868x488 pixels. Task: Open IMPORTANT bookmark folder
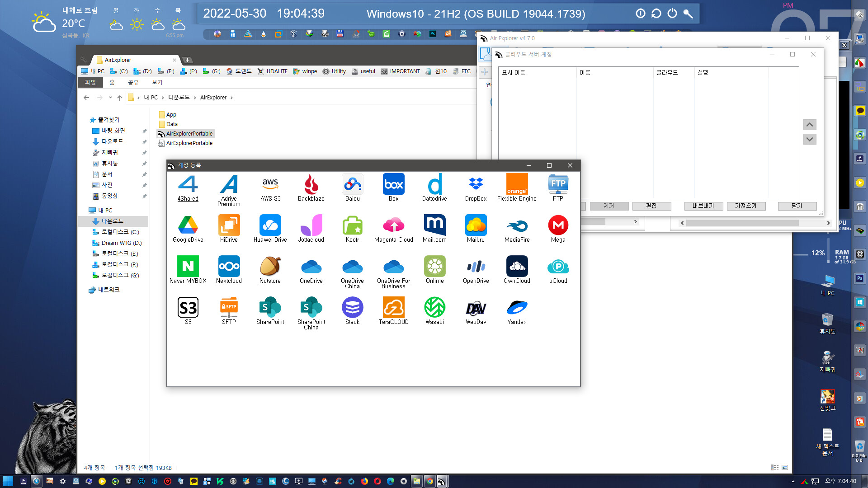[x=400, y=71]
